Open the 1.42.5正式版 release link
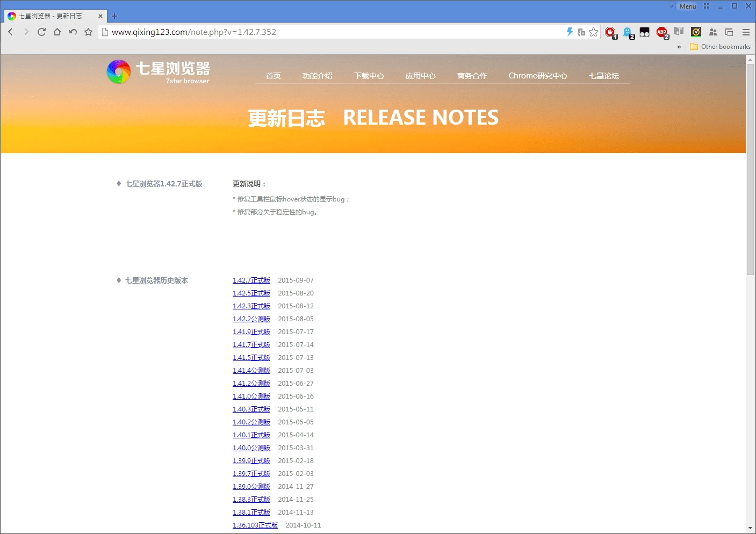The height and width of the screenshot is (534, 756). [251, 293]
